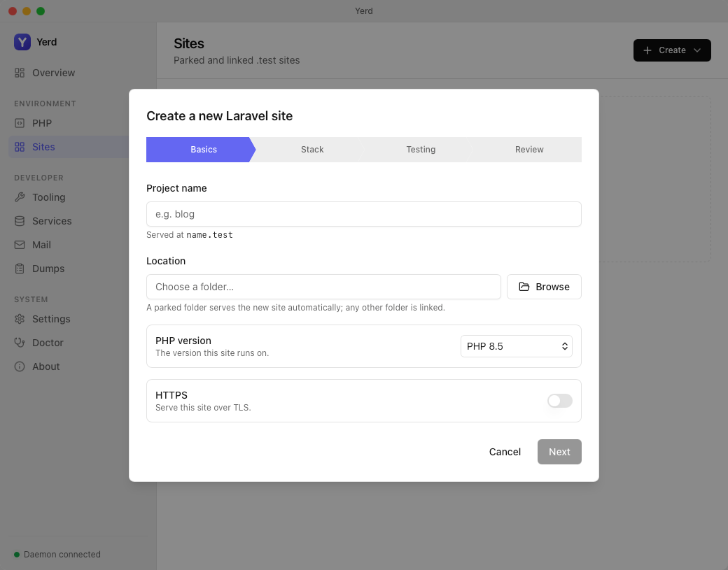Viewport: 728px width, 570px height.
Task: Open the PHP version dropdown
Action: click(x=517, y=346)
